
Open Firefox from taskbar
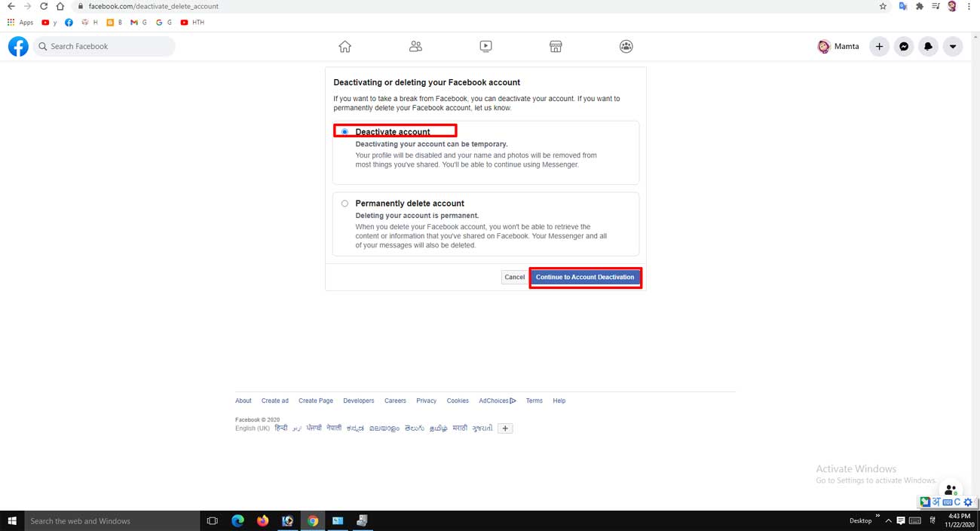click(x=262, y=520)
